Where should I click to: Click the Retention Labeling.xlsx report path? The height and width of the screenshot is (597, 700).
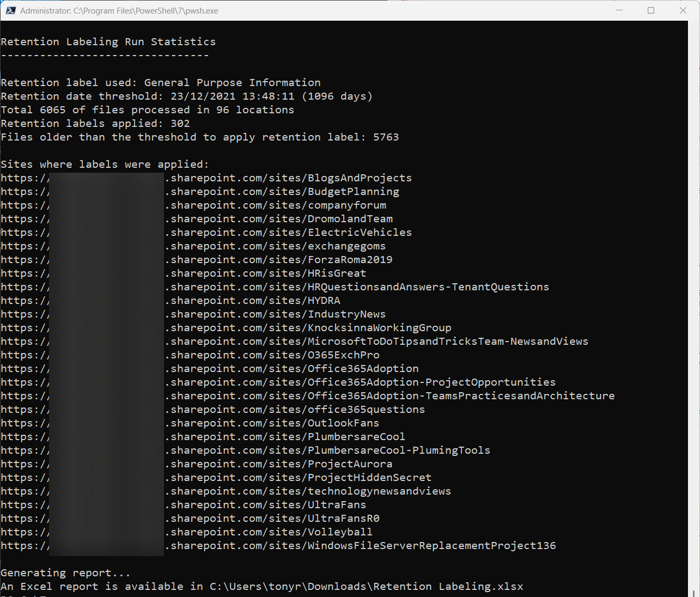coord(366,587)
